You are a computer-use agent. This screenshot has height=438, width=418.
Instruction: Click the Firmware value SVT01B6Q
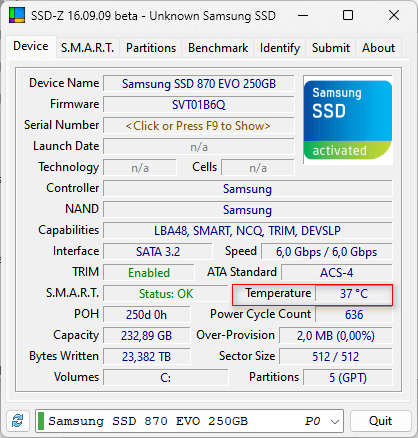click(x=199, y=105)
